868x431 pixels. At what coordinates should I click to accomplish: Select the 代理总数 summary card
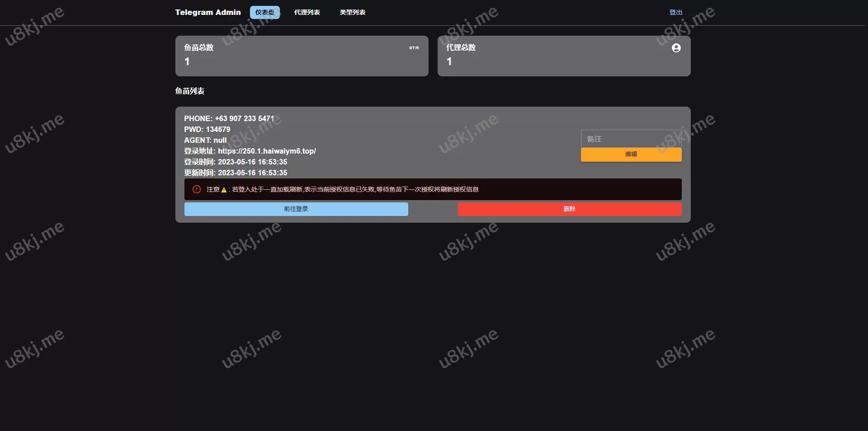pos(564,56)
